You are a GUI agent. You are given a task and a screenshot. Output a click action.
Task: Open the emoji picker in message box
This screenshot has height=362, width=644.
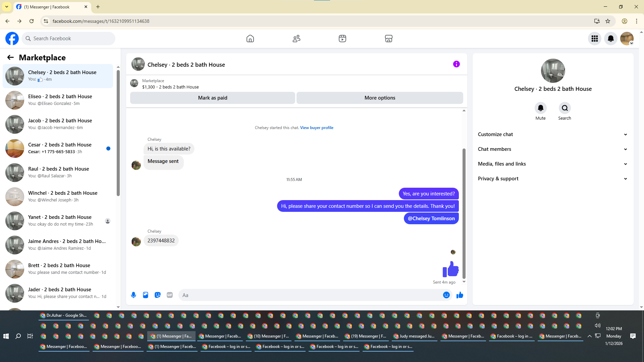tap(446, 295)
